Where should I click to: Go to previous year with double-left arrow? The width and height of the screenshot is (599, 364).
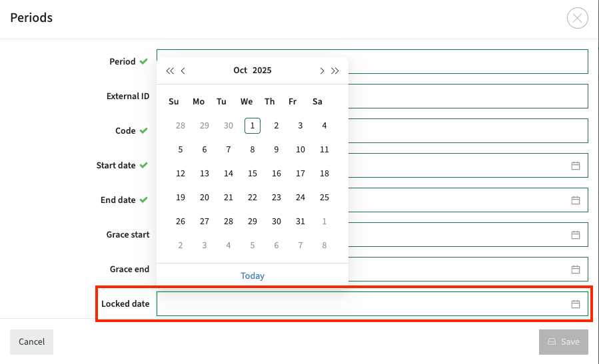pyautogui.click(x=170, y=71)
